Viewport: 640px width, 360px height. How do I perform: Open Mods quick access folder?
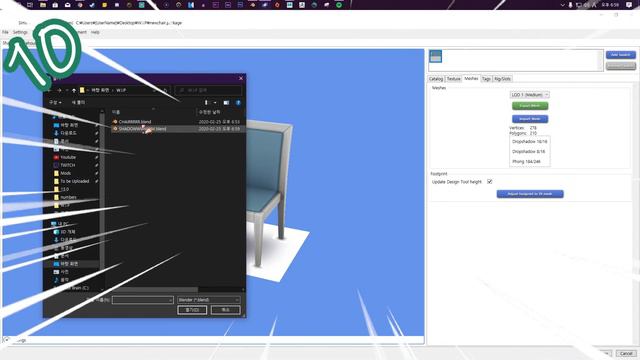(x=65, y=173)
